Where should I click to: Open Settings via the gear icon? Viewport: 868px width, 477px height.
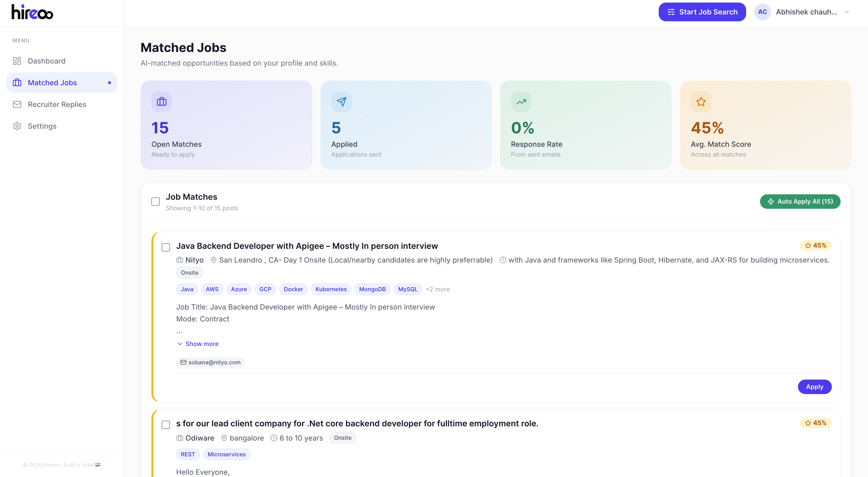[x=17, y=126]
